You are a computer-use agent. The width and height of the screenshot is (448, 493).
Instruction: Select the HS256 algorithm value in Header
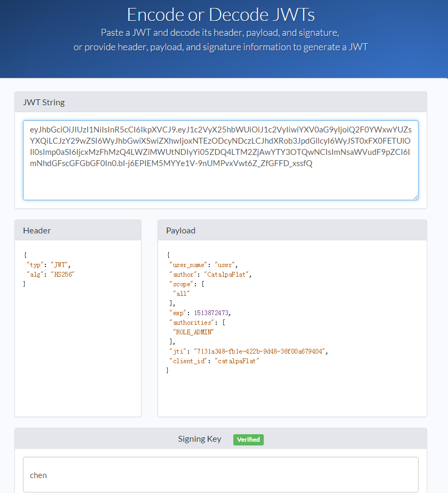(64, 274)
